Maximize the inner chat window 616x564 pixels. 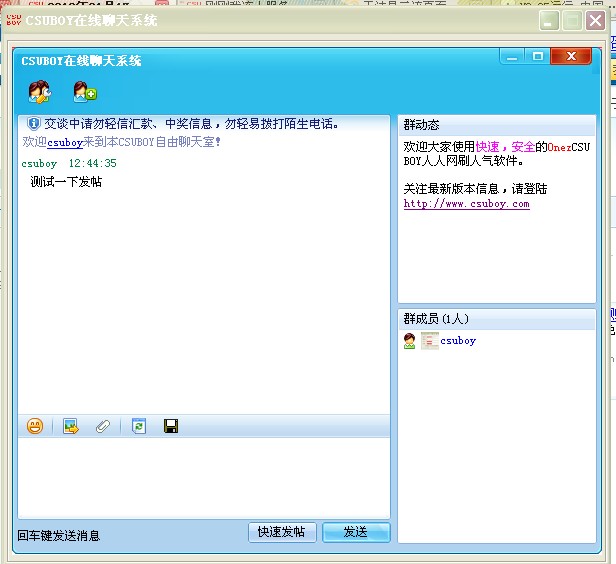pos(538,57)
